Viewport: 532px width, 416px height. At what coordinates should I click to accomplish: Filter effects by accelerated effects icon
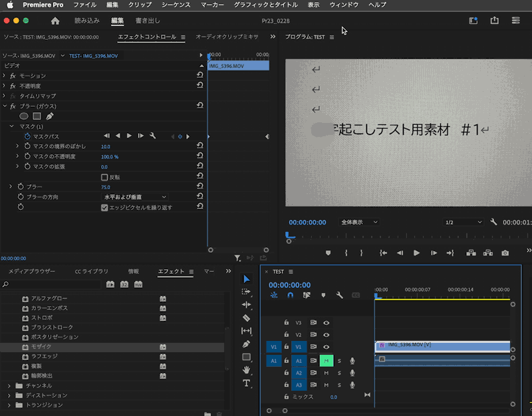click(110, 284)
